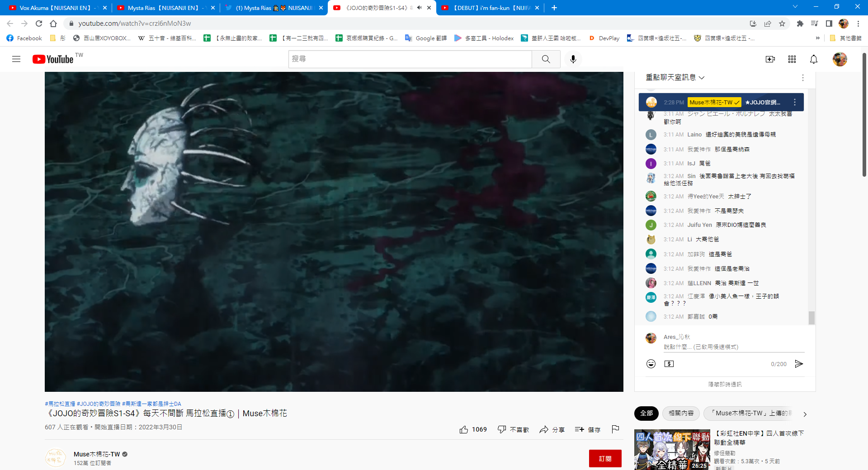
Task: Open the Facebook bookmark
Action: [x=24, y=38]
